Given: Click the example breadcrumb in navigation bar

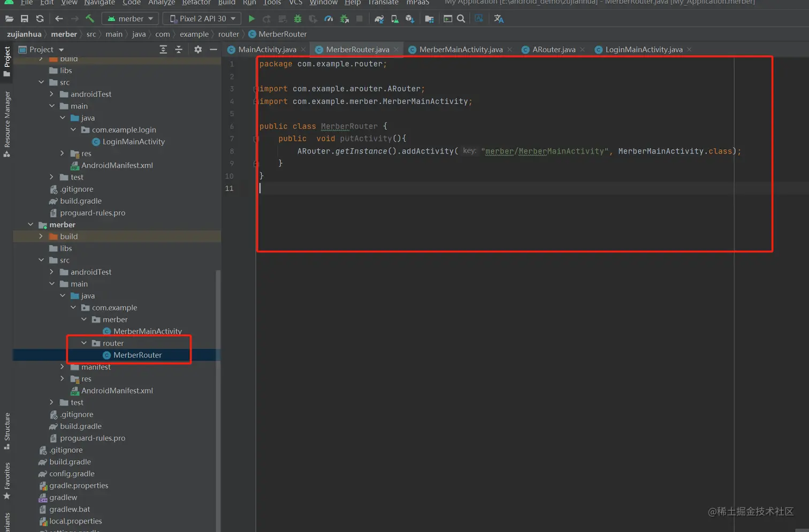Looking at the screenshot, I should [x=194, y=34].
